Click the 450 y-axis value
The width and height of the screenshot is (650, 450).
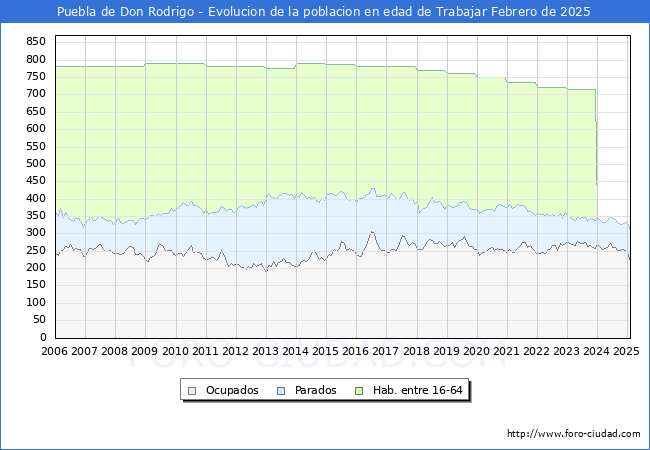[36, 181]
